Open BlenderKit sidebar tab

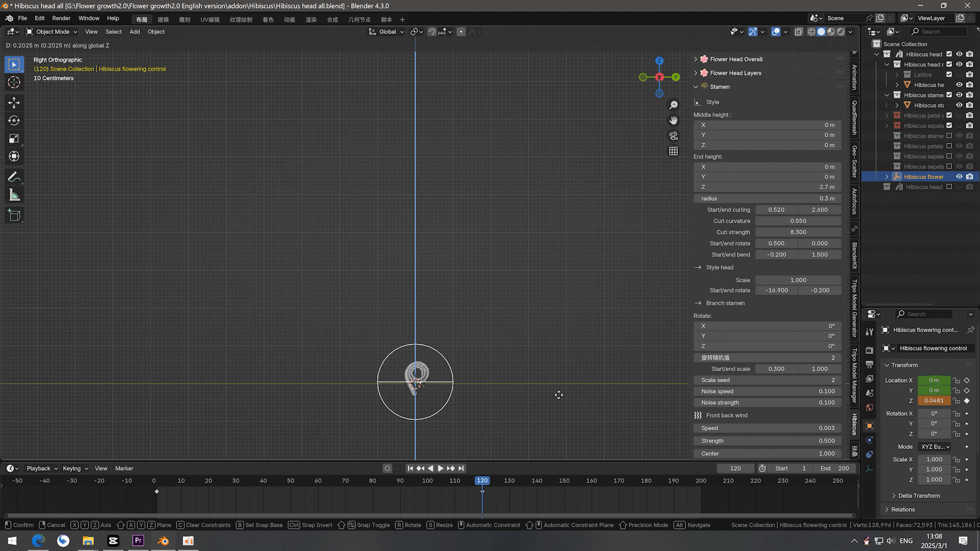click(x=854, y=255)
